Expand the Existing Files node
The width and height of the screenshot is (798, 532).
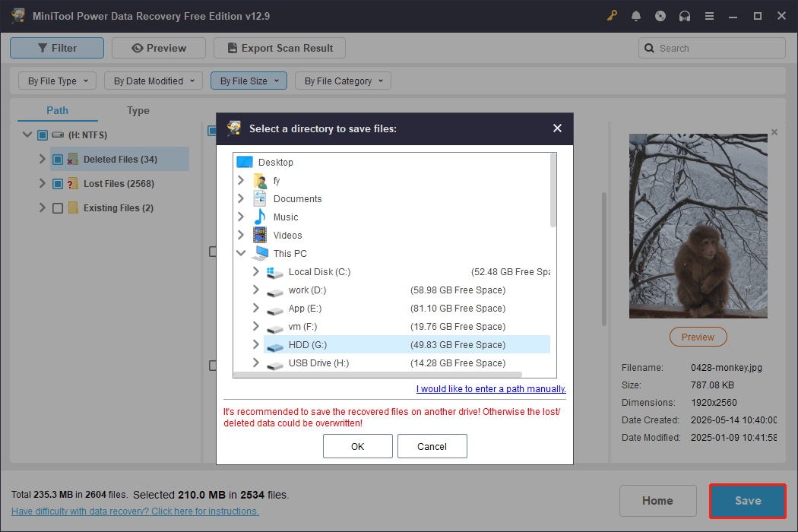click(43, 207)
